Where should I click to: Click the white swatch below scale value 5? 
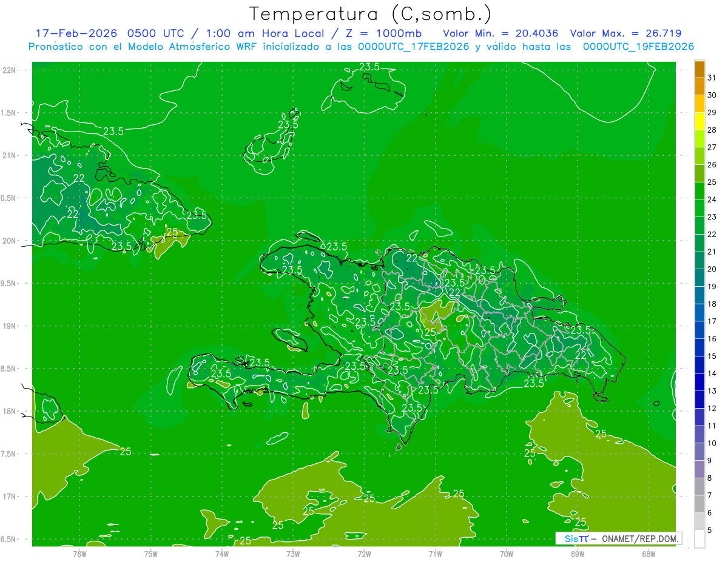[699, 539]
